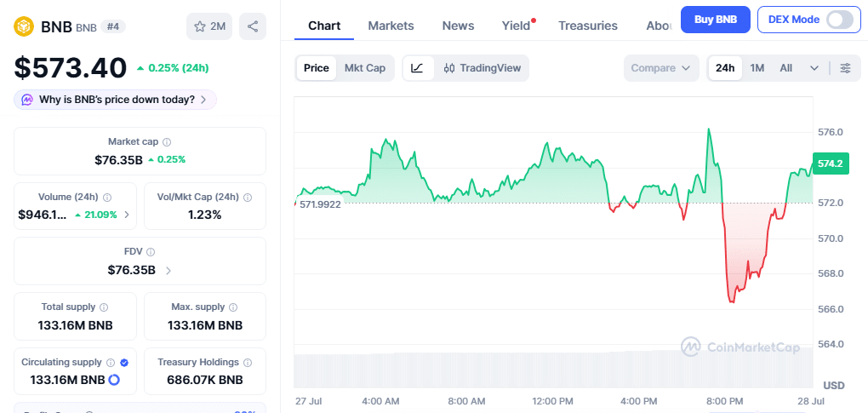Set chart range to All
The height and width of the screenshot is (413, 868).
tap(785, 68)
